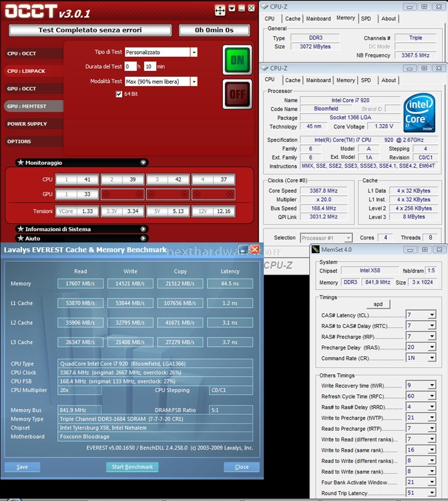Click the 0h 0min 0s timer display

point(214,30)
